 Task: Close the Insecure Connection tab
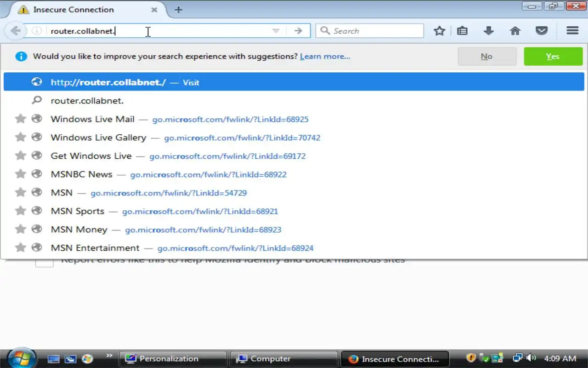pyautogui.click(x=154, y=10)
